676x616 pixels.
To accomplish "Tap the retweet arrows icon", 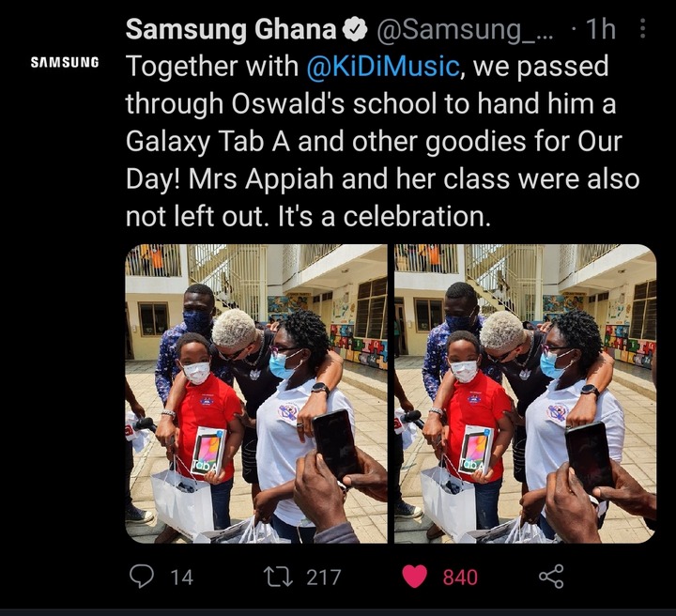I will tap(279, 577).
